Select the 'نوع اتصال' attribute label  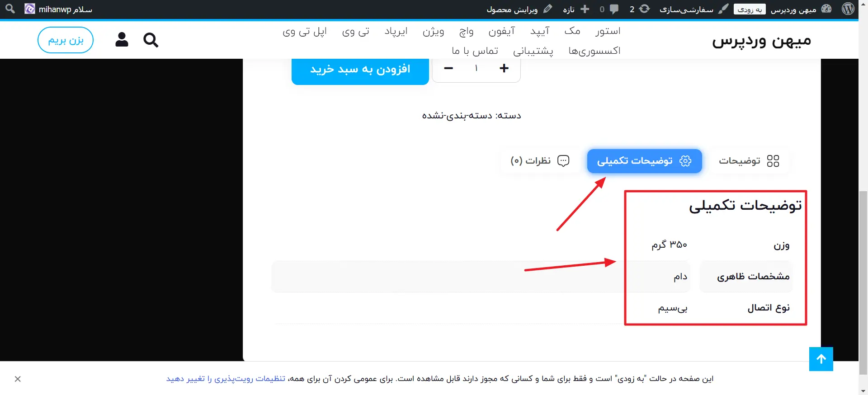point(769,308)
